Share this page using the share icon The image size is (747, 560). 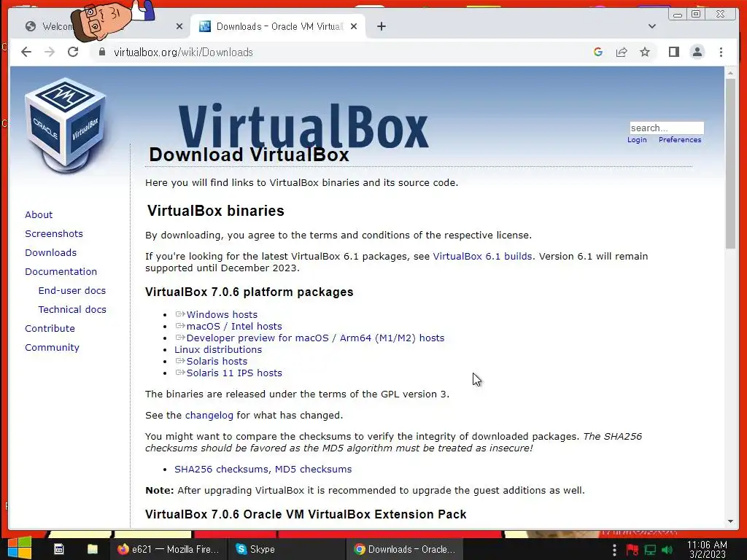(x=622, y=52)
